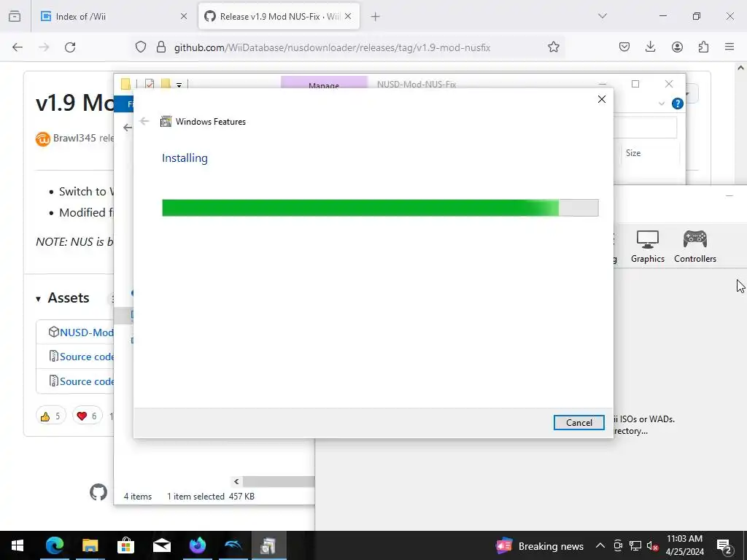Open Microsoft Store from taskbar

[x=125, y=545]
